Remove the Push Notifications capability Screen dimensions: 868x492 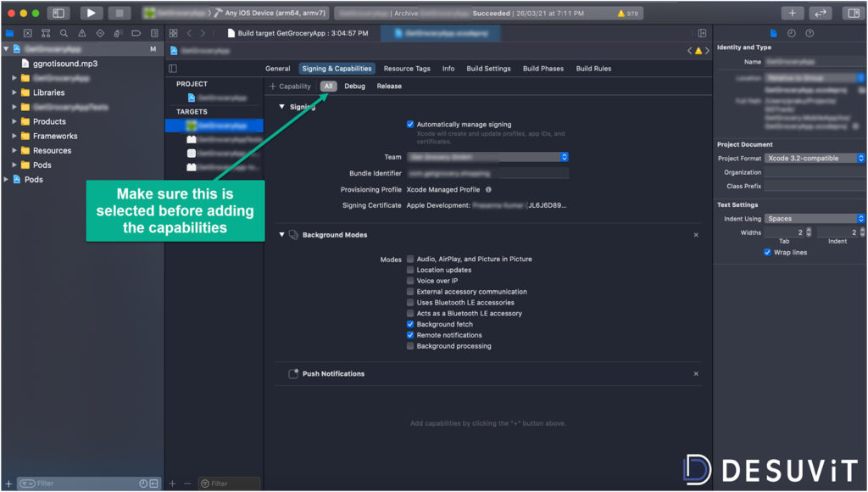coord(696,374)
